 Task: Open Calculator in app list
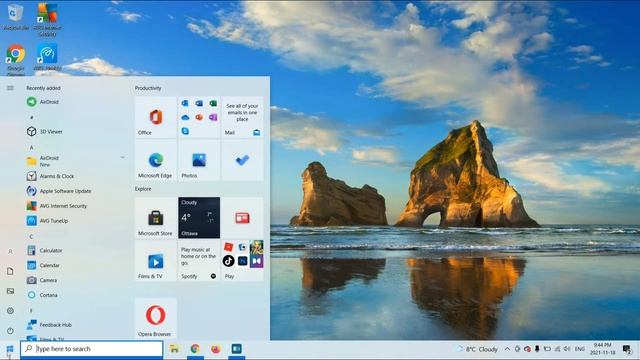pyautogui.click(x=76, y=251)
